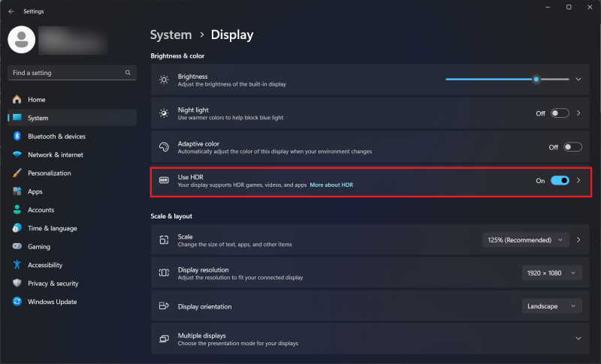This screenshot has width=601, height=364.
Task: Click the Find a setting search box
Action: [66, 73]
